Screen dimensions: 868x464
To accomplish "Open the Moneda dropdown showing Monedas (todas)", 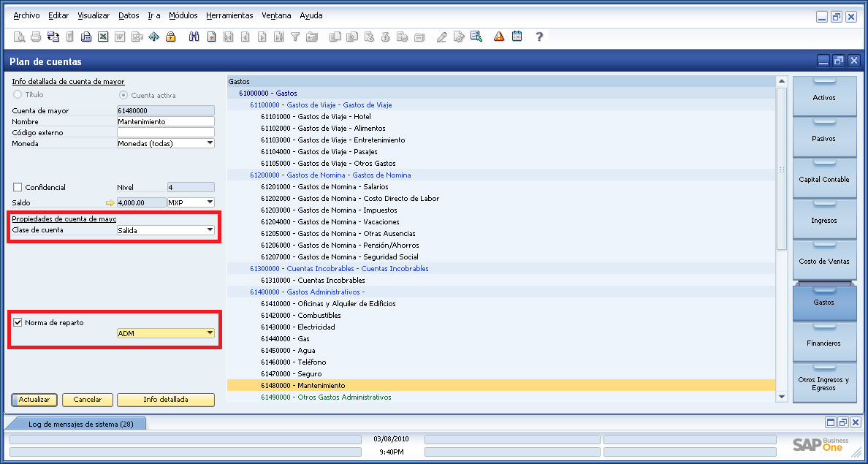I will pyautogui.click(x=211, y=142).
